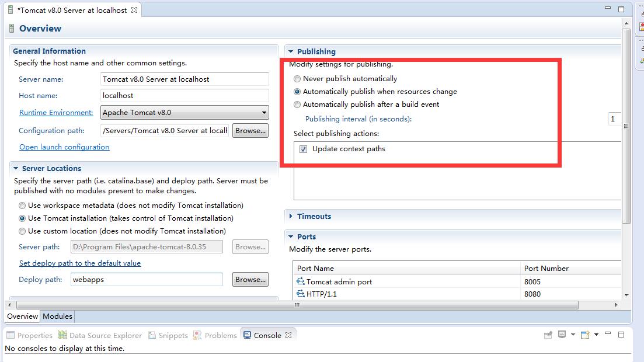Click into the Deploy path field
The width and height of the screenshot is (644, 362).
(x=147, y=280)
